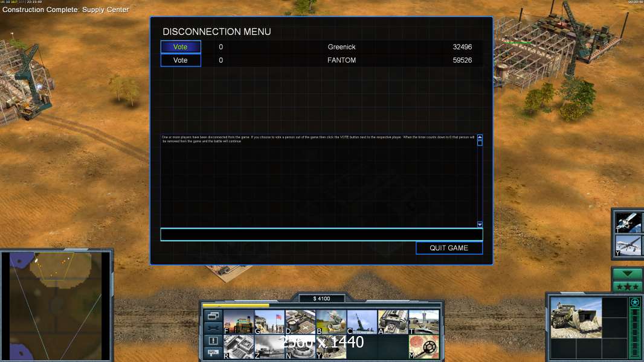The image size is (644, 362).
Task: Activate the spy drone power icon
Action: [x=628, y=246]
